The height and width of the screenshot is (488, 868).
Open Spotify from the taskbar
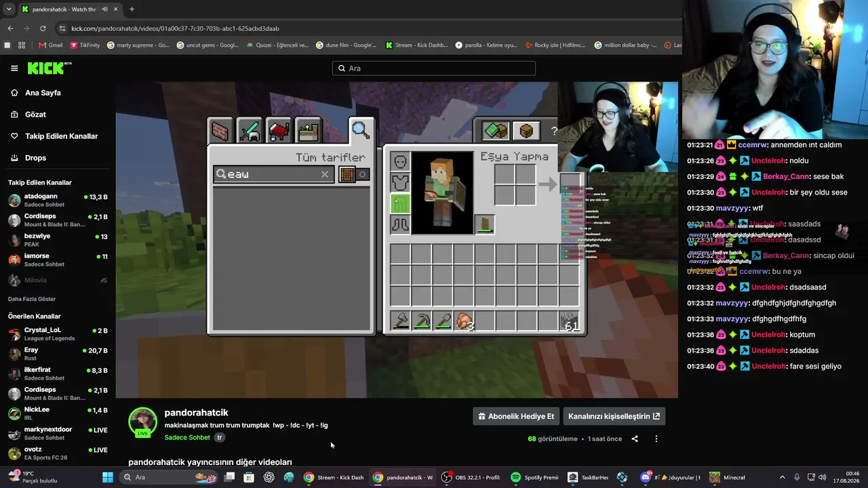(x=536, y=477)
